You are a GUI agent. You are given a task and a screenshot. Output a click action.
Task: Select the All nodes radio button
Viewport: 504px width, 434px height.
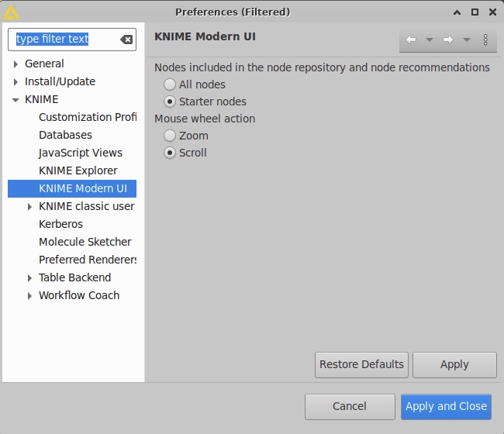coord(170,84)
